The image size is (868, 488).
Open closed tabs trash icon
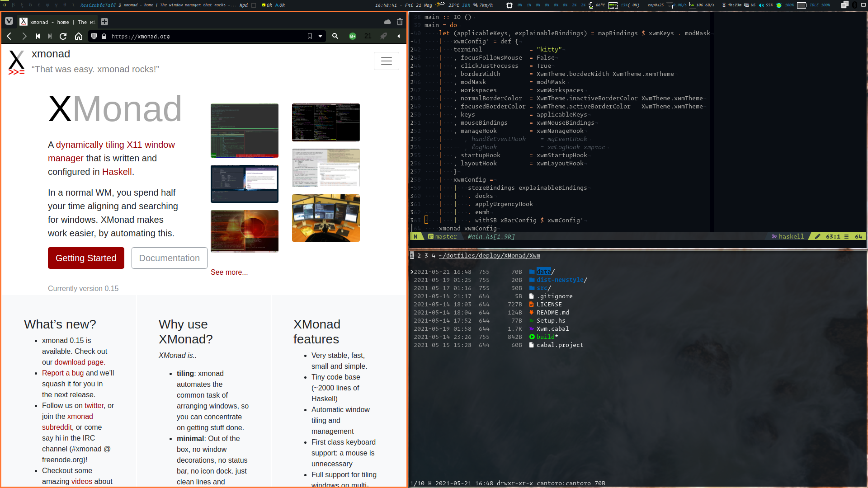400,22
